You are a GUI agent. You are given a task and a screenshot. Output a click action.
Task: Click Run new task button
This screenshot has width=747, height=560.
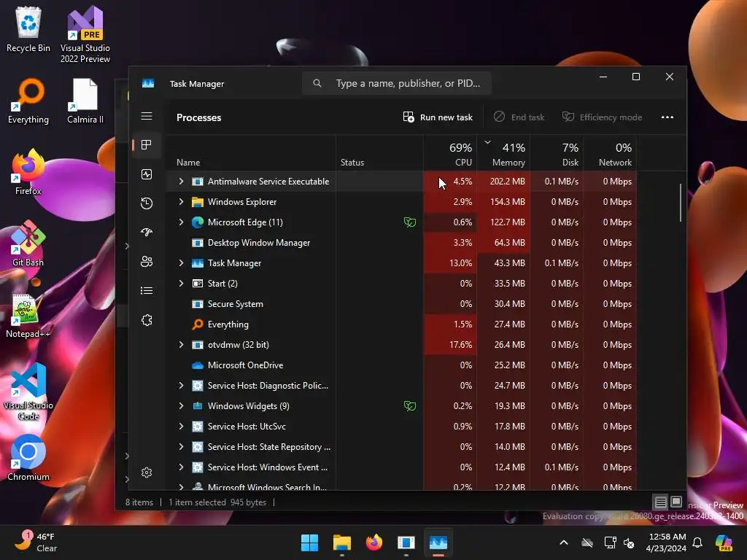click(x=438, y=117)
